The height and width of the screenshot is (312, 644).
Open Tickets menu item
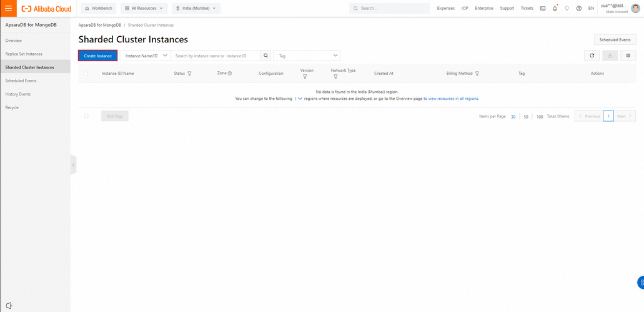click(x=527, y=8)
